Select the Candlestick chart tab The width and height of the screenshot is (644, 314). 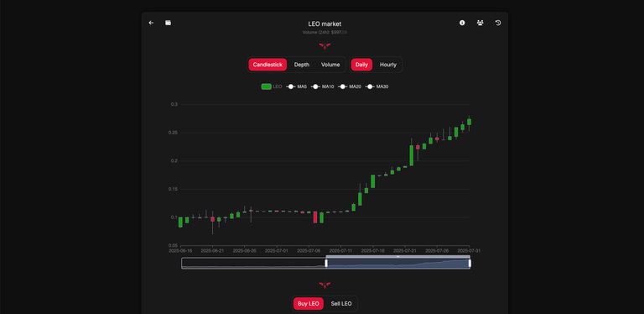267,65
